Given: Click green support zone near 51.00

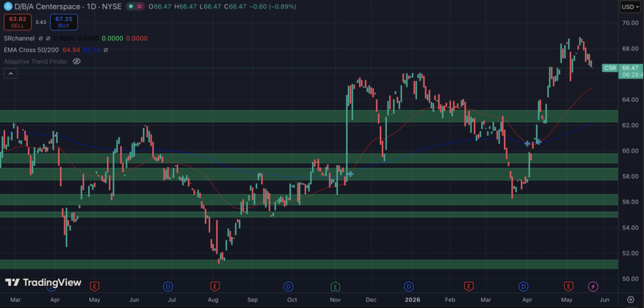Looking at the screenshot, I should tap(309, 264).
